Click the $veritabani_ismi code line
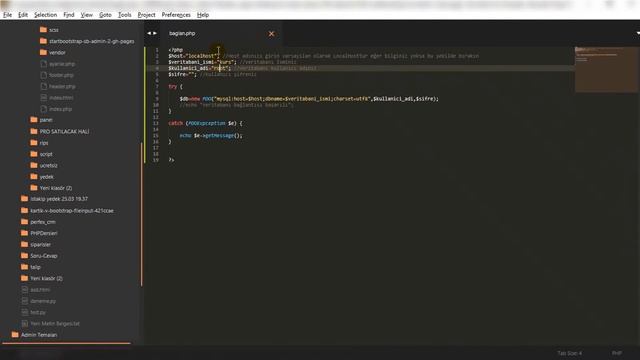The width and height of the screenshot is (640, 360). point(233,62)
